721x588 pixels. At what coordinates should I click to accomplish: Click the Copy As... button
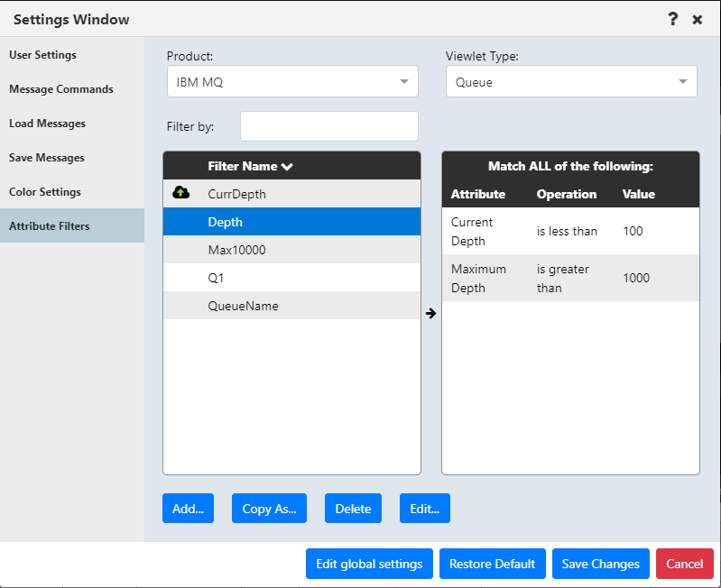point(269,509)
